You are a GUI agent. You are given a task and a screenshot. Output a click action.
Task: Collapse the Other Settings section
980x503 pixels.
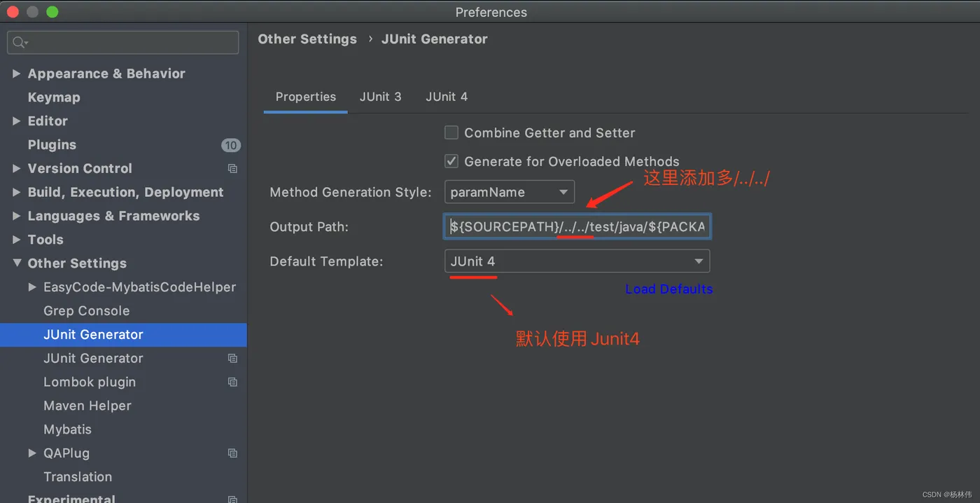pyautogui.click(x=17, y=263)
